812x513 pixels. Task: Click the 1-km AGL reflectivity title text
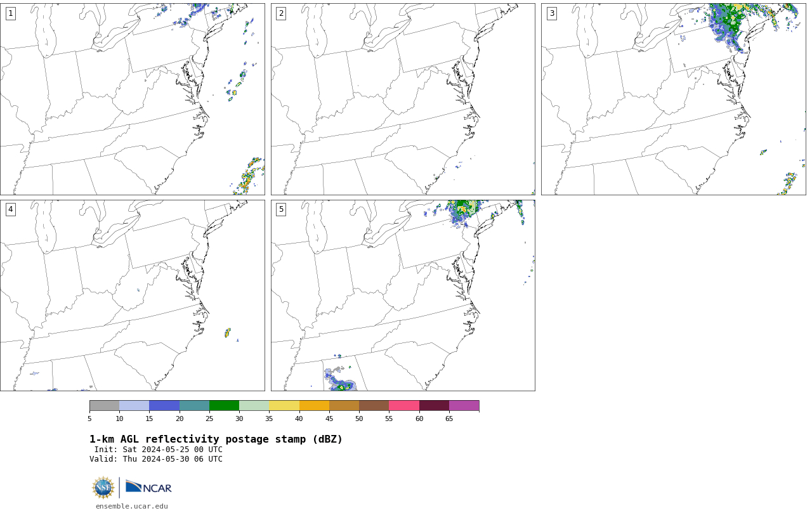tap(216, 439)
